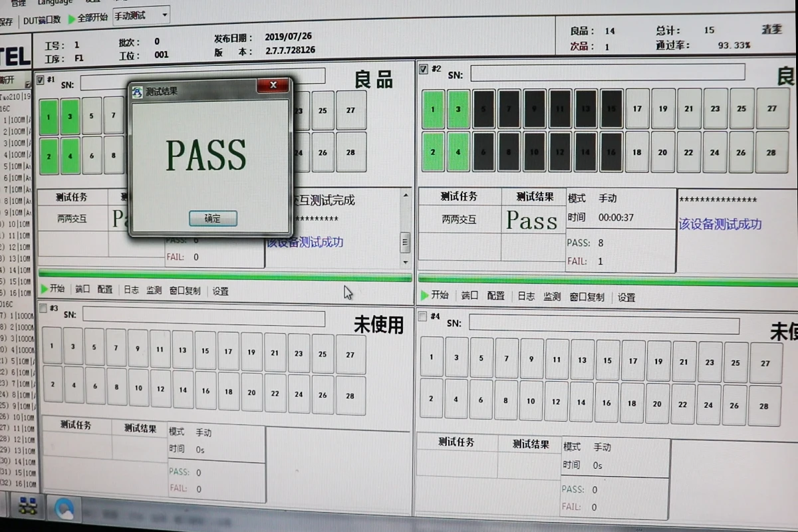Open 配置 in panel #1 toolbar

click(x=105, y=290)
